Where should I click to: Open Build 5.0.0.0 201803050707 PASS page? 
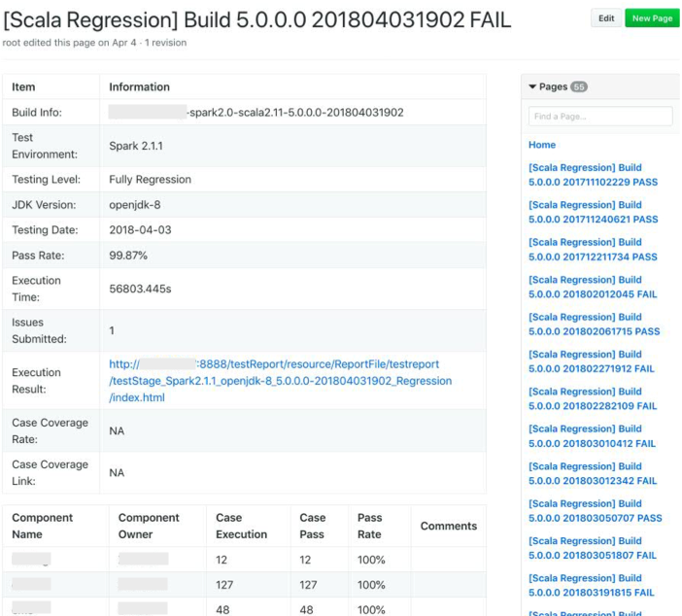coord(595,511)
